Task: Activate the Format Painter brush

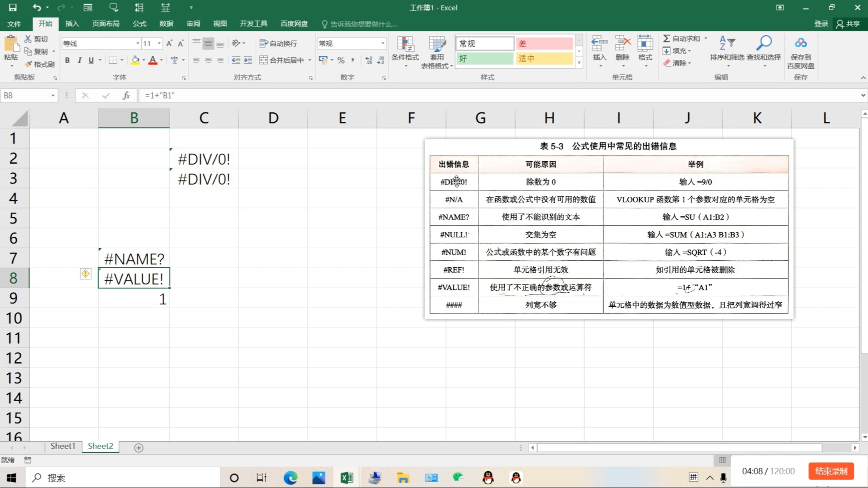Action: [40, 64]
